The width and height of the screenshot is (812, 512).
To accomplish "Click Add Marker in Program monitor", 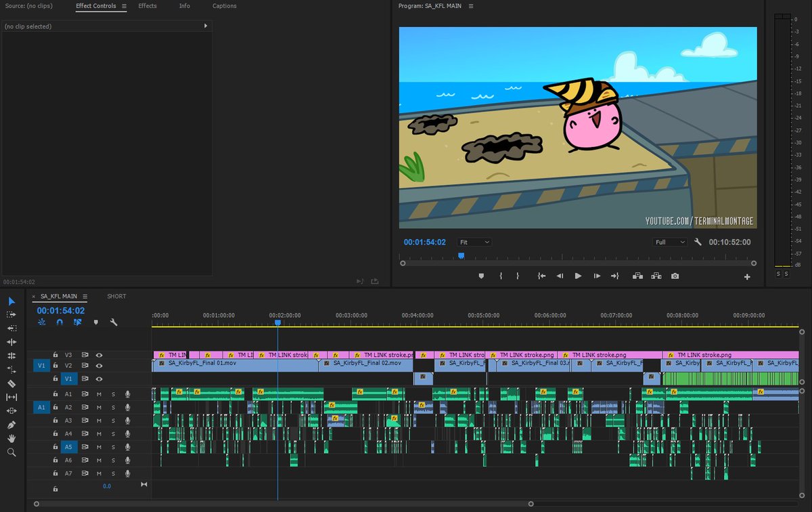I will [x=481, y=276].
